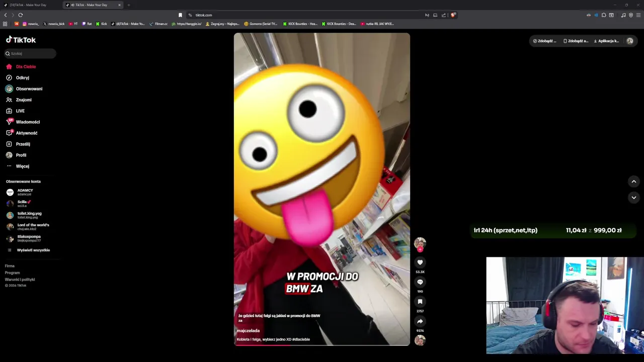This screenshot has width=644, height=362.
Task: Share the video with arrow icon
Action: click(420, 321)
